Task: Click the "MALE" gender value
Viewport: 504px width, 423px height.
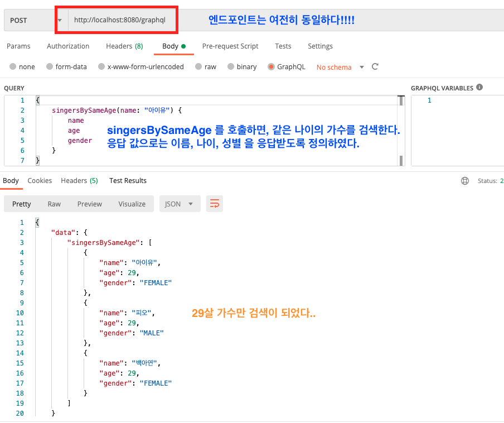Action: [152, 333]
